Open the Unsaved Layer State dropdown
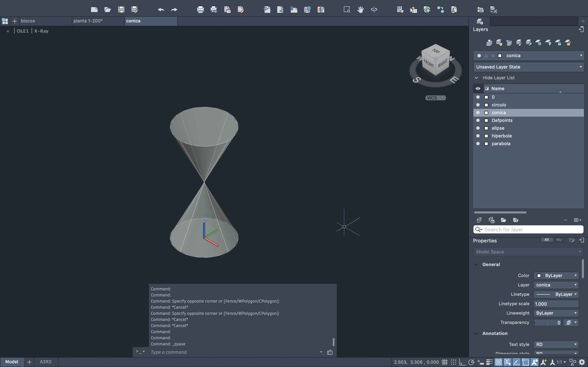Screen dimensions: 588x367 click(x=528, y=67)
